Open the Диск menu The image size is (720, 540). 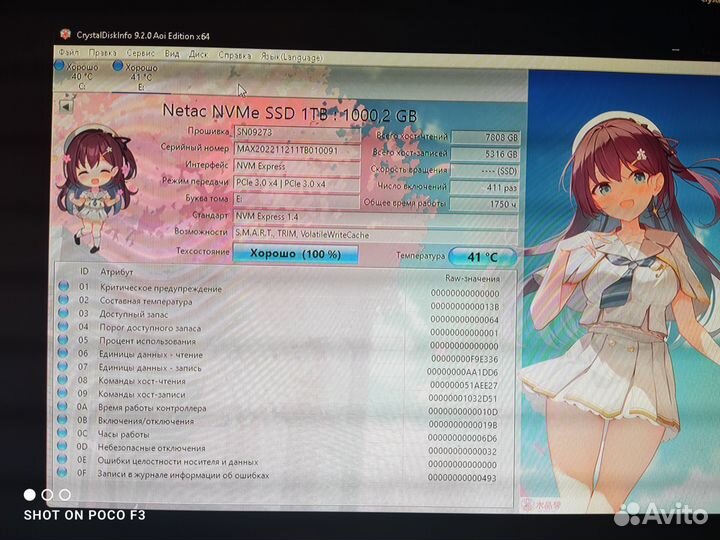click(x=198, y=54)
